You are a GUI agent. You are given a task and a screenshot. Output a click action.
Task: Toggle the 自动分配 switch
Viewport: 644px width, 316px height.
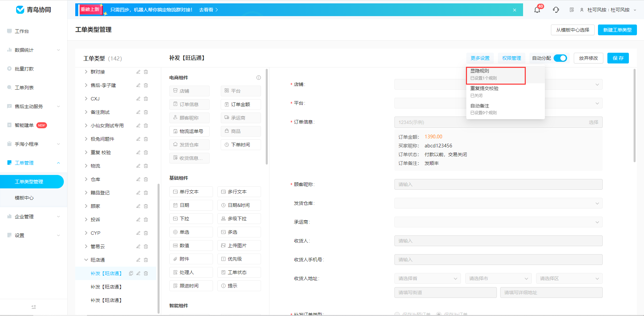tap(560, 58)
